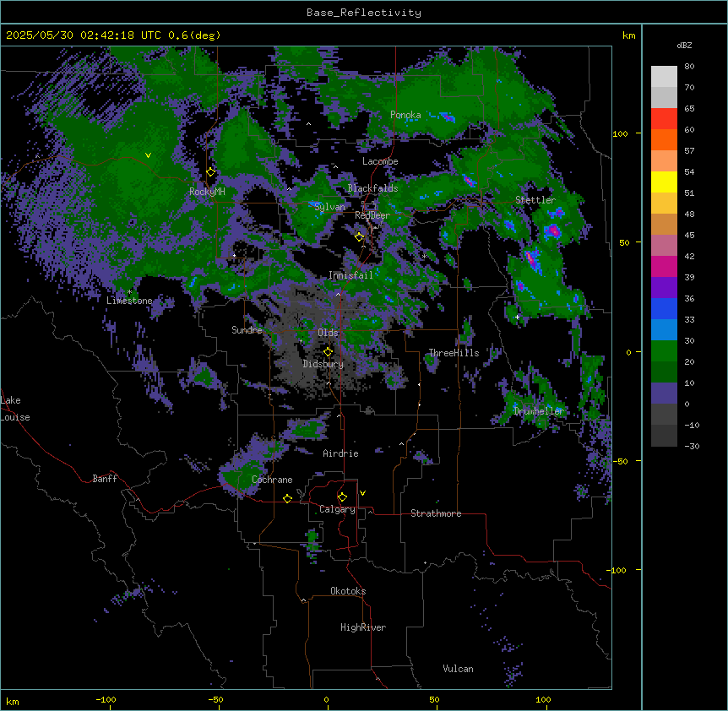The image size is (728, 711).
Task: Click the Sylvan label
Action: pyautogui.click(x=329, y=207)
